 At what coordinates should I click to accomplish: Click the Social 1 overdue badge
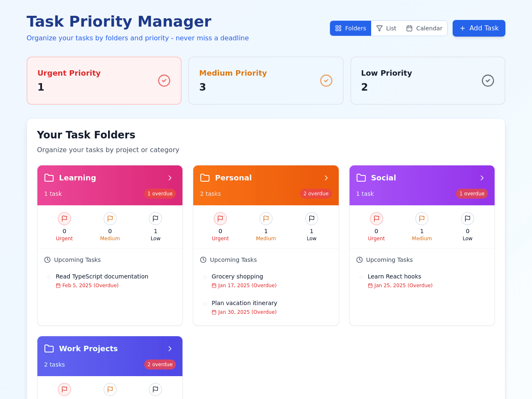coord(472,194)
